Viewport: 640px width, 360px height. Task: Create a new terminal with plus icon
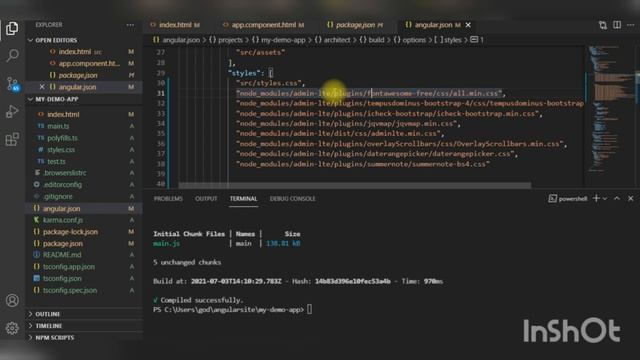click(596, 198)
